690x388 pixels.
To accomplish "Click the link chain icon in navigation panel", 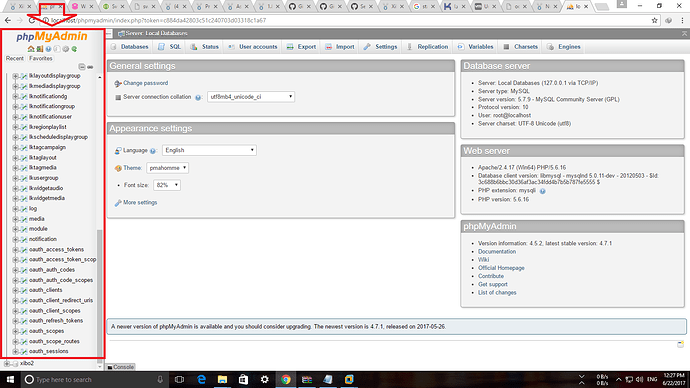I will pos(90,67).
